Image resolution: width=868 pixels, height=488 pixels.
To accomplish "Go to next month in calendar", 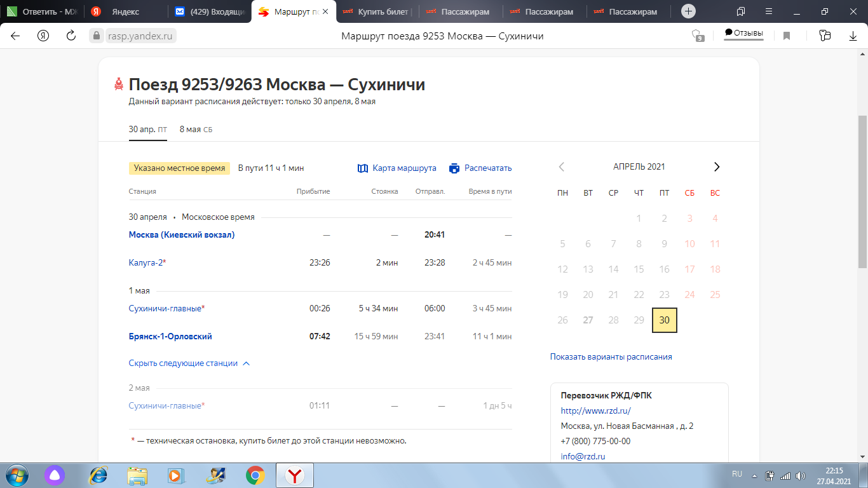I will click(717, 167).
